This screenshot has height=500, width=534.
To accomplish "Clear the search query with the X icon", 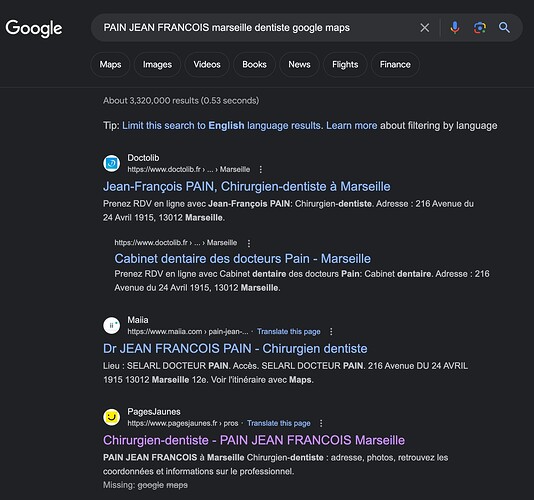I will point(424,28).
